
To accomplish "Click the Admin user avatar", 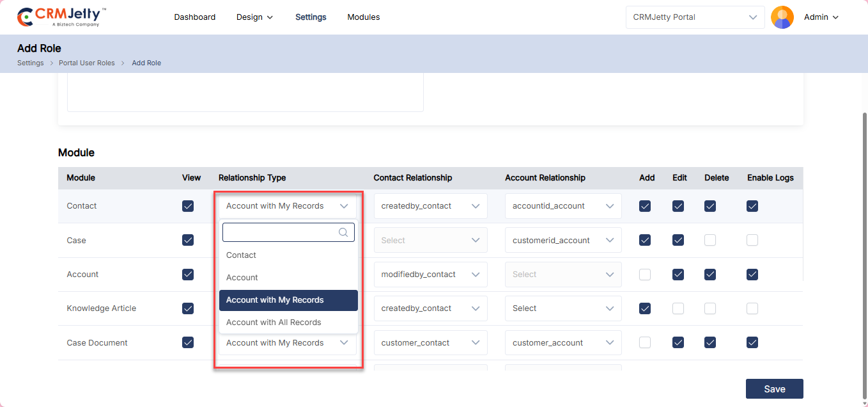I will (782, 17).
